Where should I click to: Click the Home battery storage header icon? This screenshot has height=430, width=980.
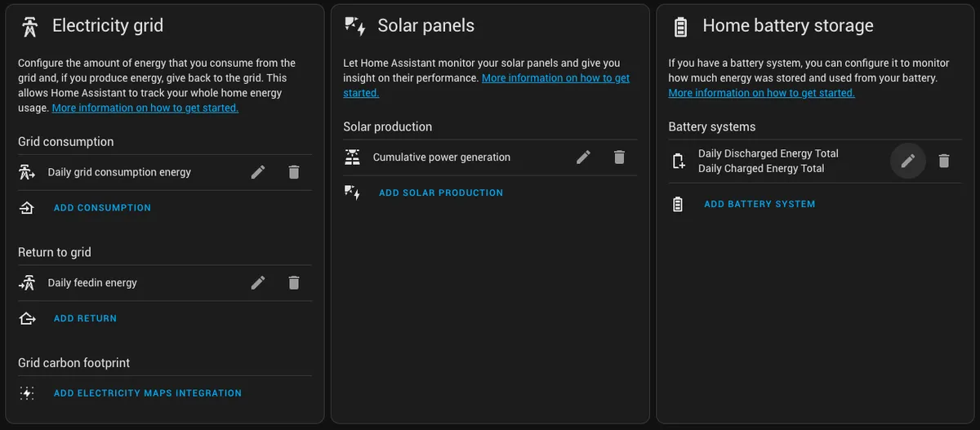[x=680, y=27]
